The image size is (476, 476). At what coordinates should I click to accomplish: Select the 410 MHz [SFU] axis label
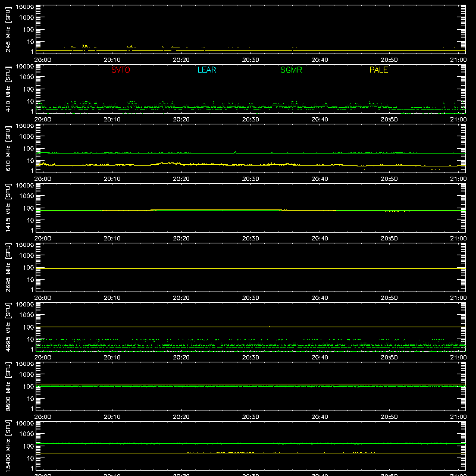click(x=8, y=89)
